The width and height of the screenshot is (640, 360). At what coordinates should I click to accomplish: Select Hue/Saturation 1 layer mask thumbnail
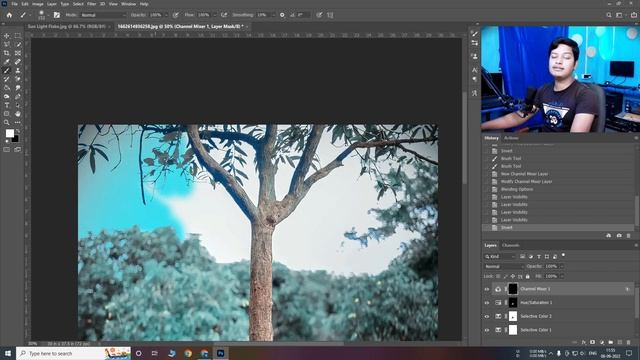513,303
